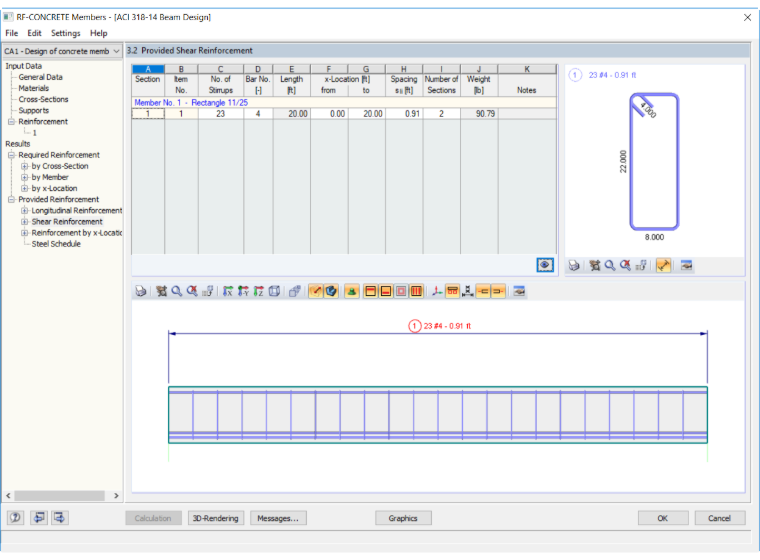Screen dimensions: 760x560
Task: Click the grayed Calculation button
Action: [153, 518]
